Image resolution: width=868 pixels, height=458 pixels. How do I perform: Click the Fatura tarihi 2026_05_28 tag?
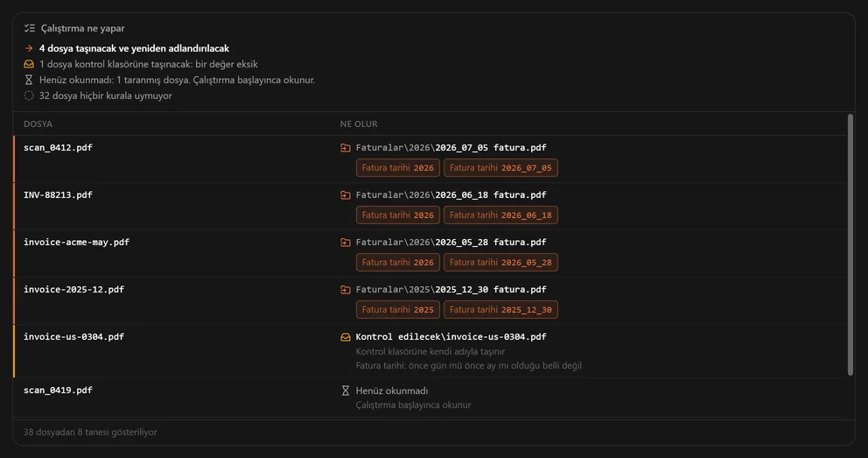click(x=500, y=263)
